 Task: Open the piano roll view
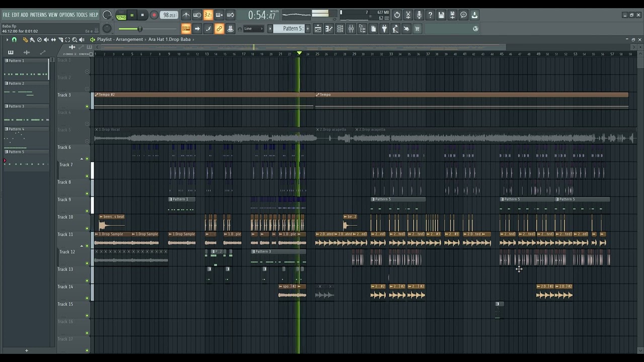[329, 29]
